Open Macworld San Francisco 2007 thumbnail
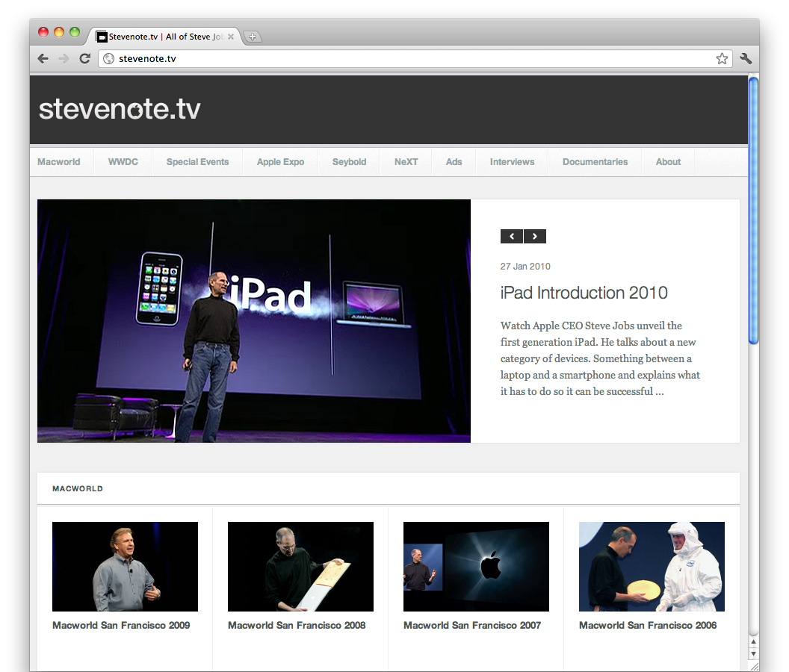Screen dimensions: 789x672 476,567
